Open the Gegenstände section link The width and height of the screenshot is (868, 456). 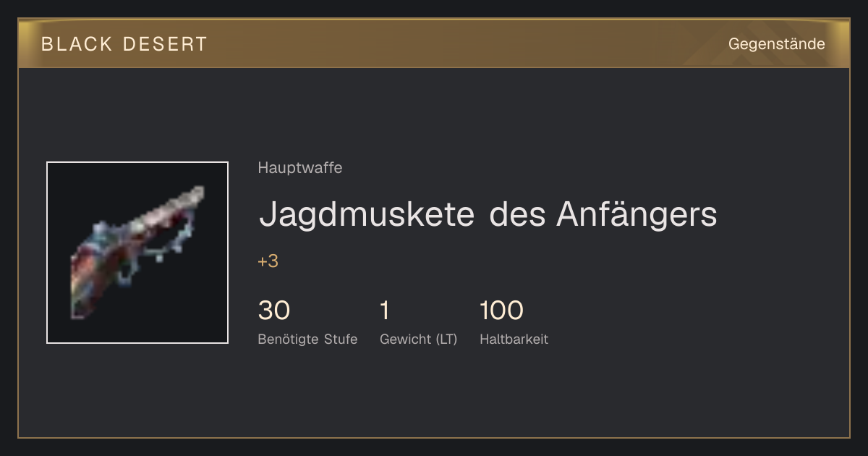776,44
